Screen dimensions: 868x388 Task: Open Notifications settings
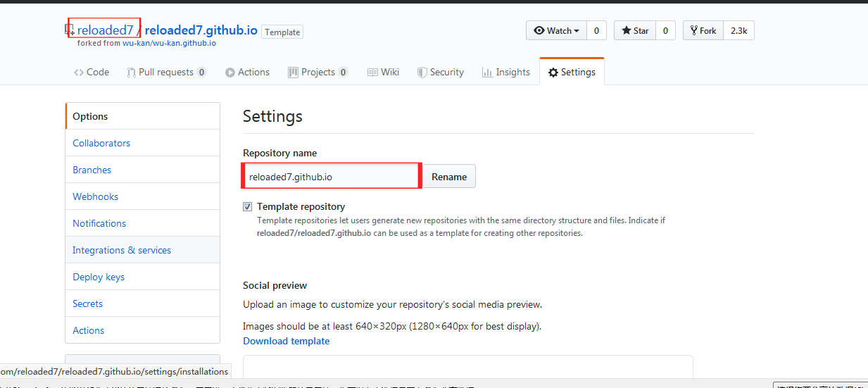coord(142,223)
